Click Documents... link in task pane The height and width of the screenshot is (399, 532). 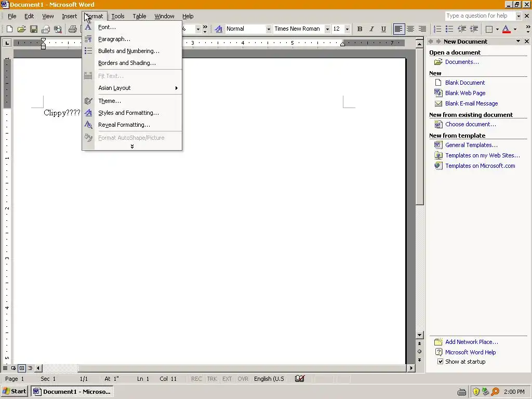(462, 62)
